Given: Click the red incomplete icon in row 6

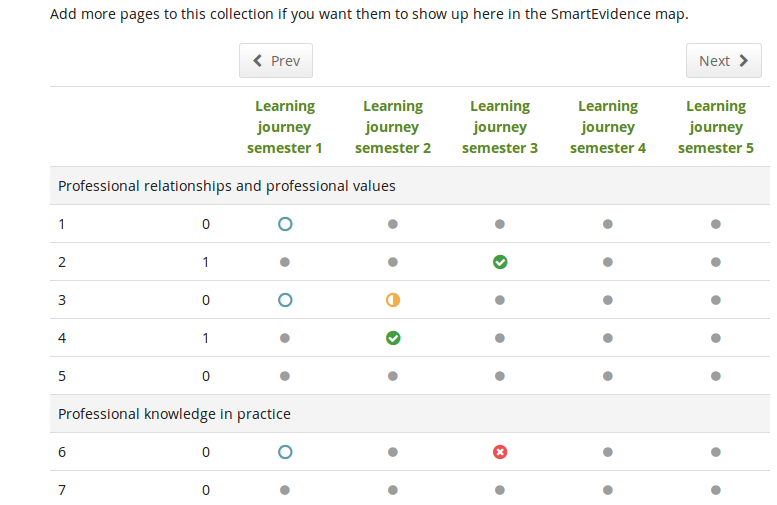Looking at the screenshot, I should [500, 452].
